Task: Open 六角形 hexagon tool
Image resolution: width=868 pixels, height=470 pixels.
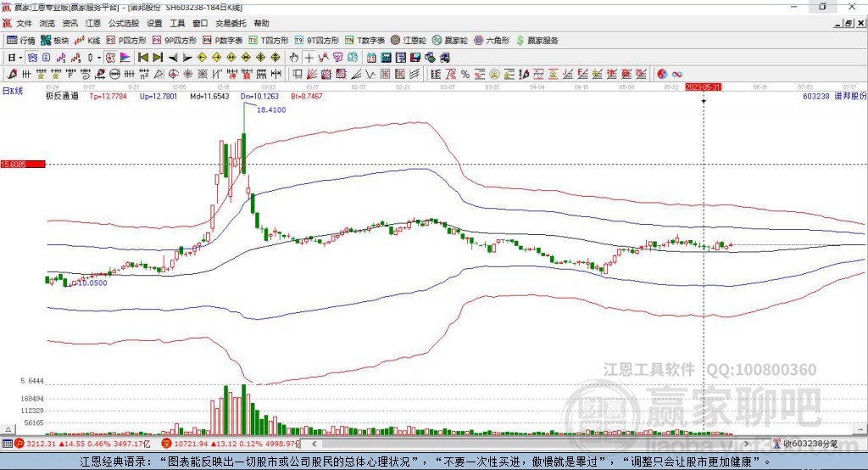Action: (492, 41)
